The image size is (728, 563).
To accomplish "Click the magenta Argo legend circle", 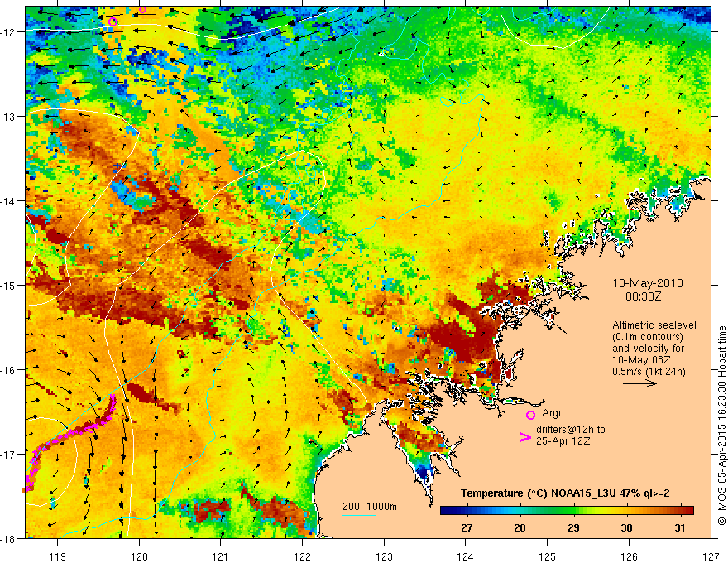I will (x=530, y=415).
